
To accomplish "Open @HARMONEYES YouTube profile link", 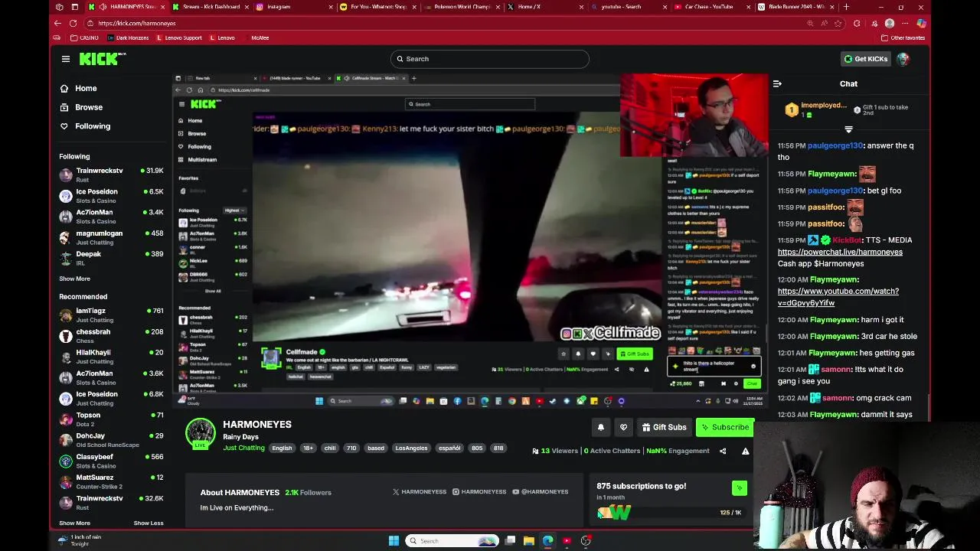I will pyautogui.click(x=541, y=491).
